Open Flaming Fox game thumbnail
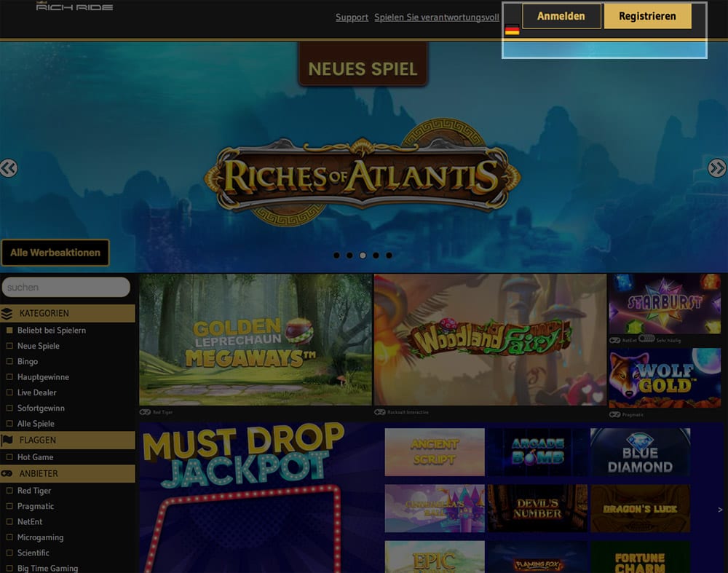728x573 pixels. click(x=538, y=557)
